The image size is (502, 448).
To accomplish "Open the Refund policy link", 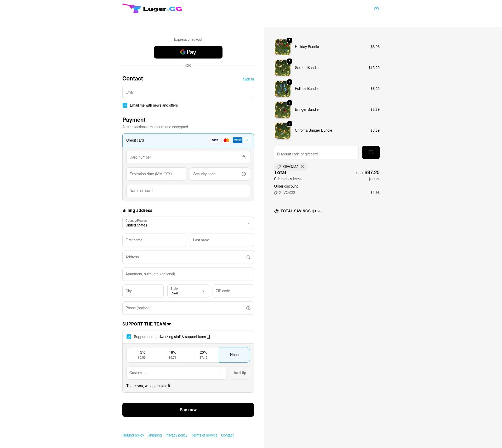I will click(133, 435).
